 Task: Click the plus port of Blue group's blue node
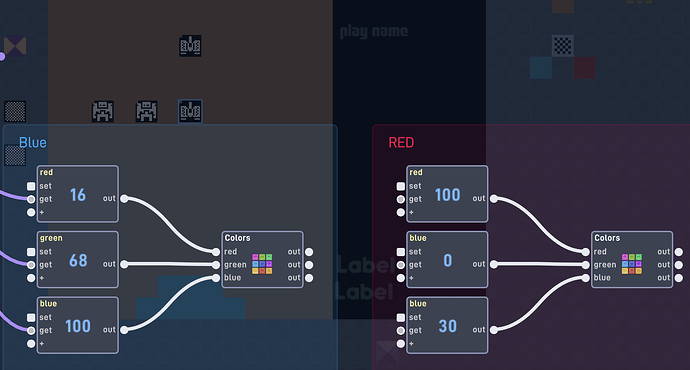pyautogui.click(x=31, y=344)
